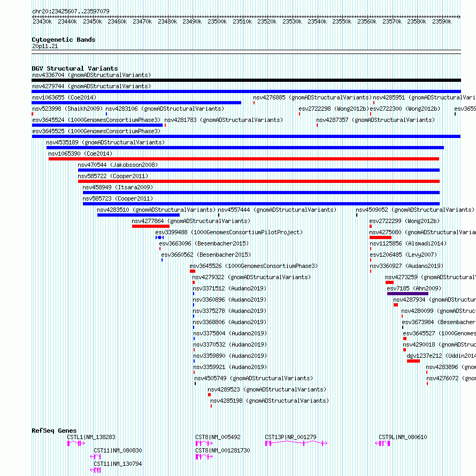
Task: Open the nsv4283896 variant label
Action: tap(451, 367)
